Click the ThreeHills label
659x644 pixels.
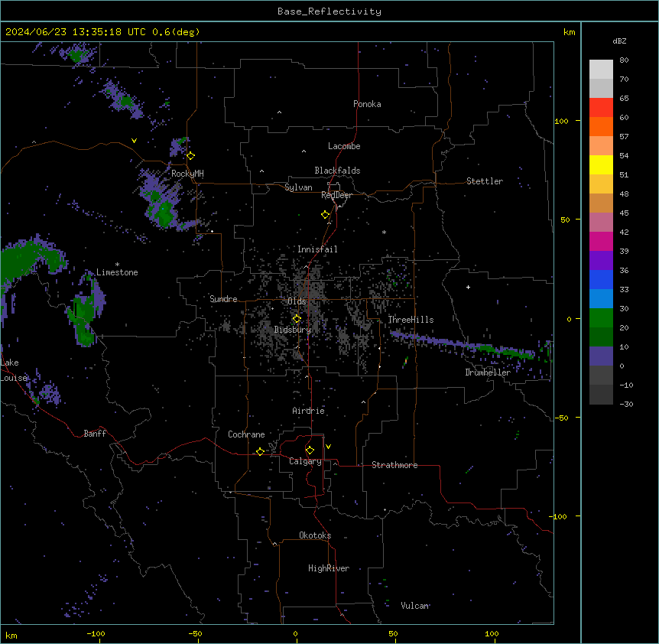[x=411, y=320]
